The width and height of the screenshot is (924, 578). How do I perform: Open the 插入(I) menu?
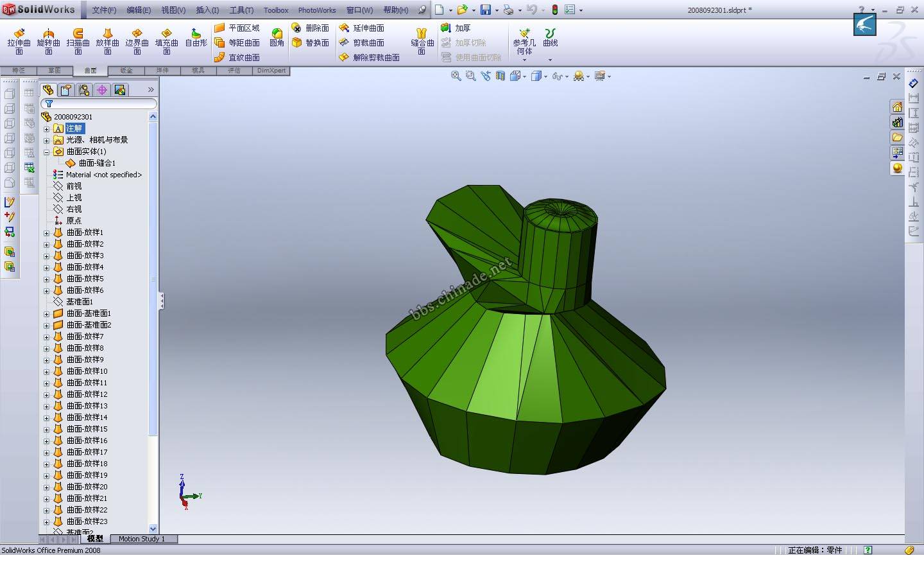coord(207,10)
